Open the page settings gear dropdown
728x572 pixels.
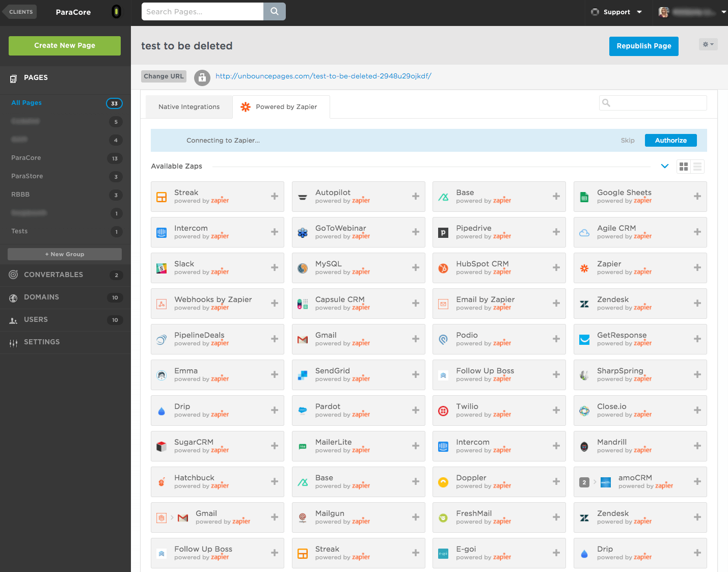tap(708, 44)
